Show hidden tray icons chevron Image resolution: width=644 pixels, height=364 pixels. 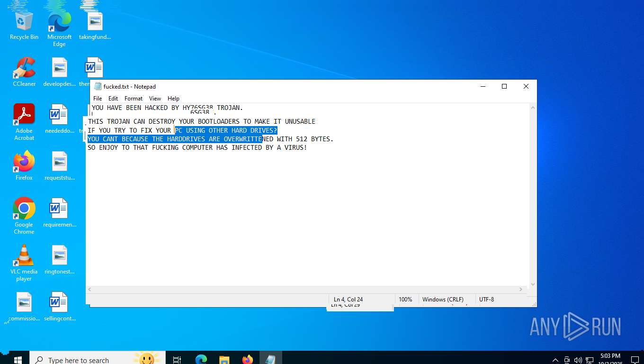(555, 360)
